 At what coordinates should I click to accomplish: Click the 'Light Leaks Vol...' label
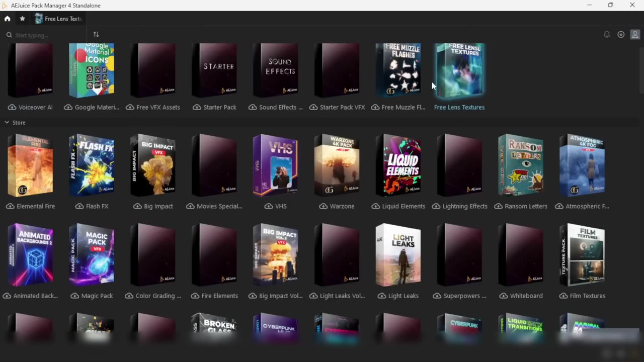(342, 296)
